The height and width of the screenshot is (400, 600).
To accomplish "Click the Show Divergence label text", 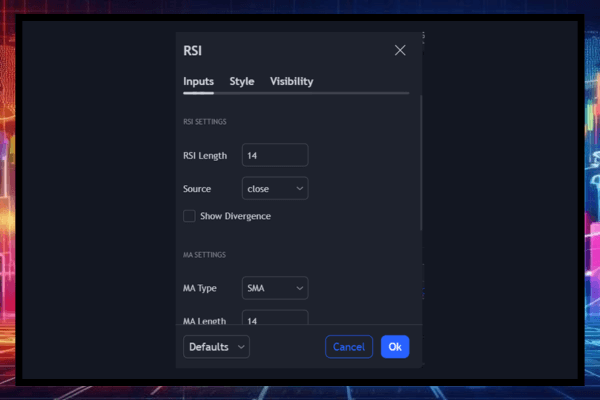I will (235, 216).
